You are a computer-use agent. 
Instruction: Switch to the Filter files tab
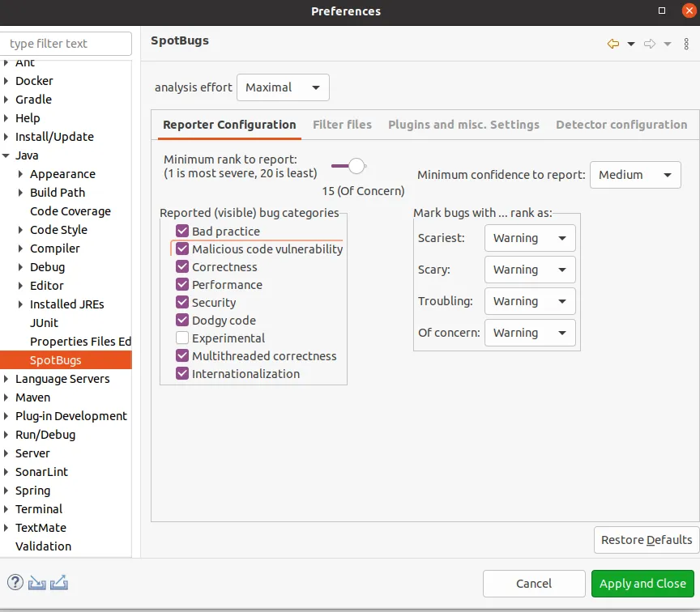click(x=343, y=125)
